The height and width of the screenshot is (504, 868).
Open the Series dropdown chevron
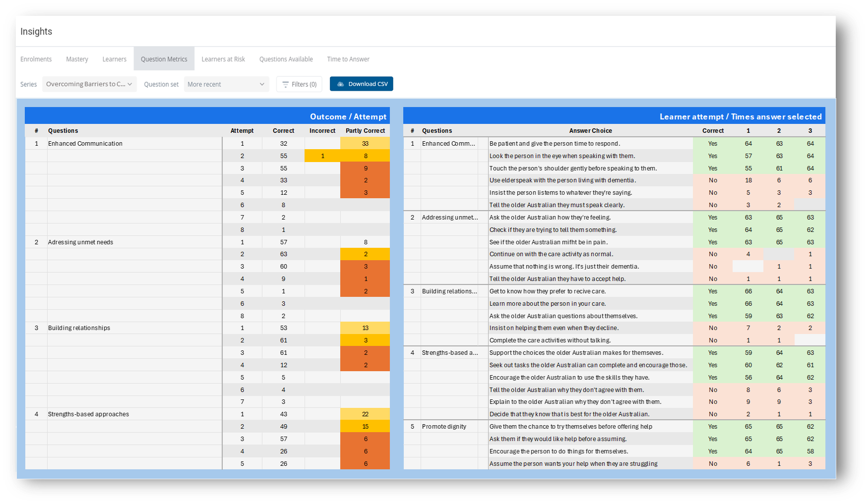click(x=130, y=84)
